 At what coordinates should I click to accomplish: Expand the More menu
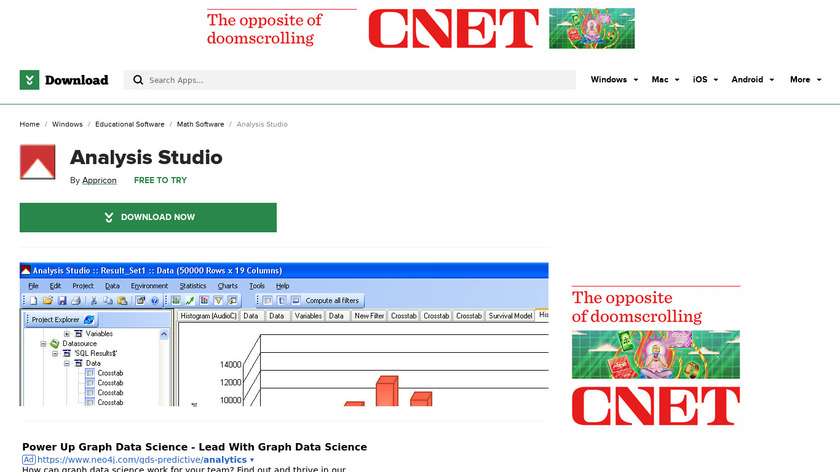point(805,79)
